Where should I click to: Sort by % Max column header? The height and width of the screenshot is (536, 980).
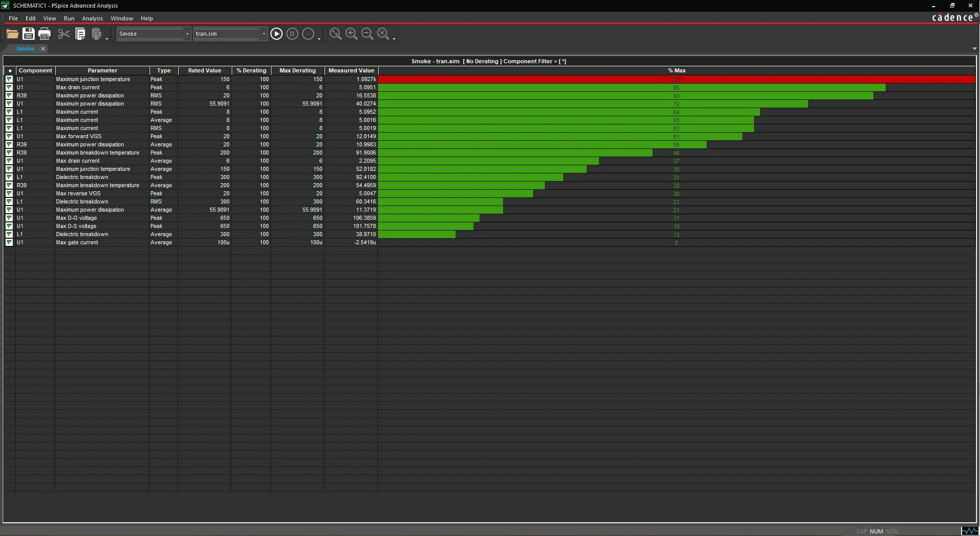click(x=676, y=70)
